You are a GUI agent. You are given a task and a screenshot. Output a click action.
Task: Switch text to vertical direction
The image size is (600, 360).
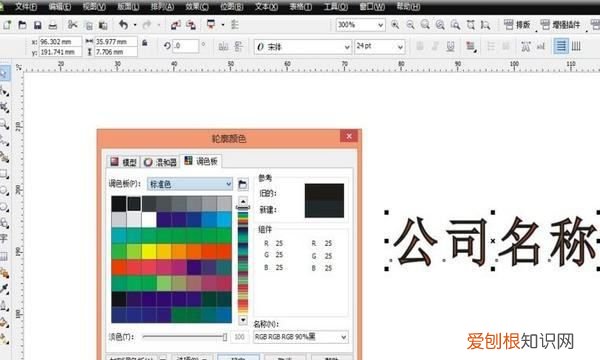(576, 47)
